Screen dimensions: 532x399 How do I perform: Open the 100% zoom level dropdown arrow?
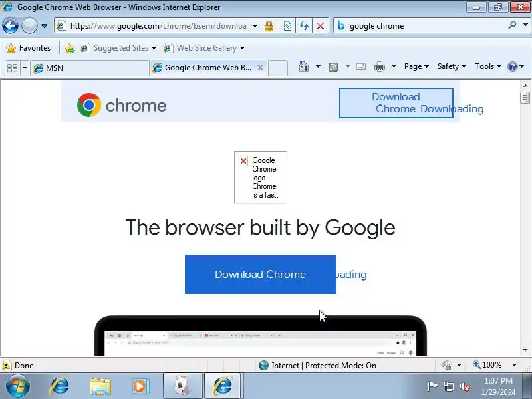[514, 365]
